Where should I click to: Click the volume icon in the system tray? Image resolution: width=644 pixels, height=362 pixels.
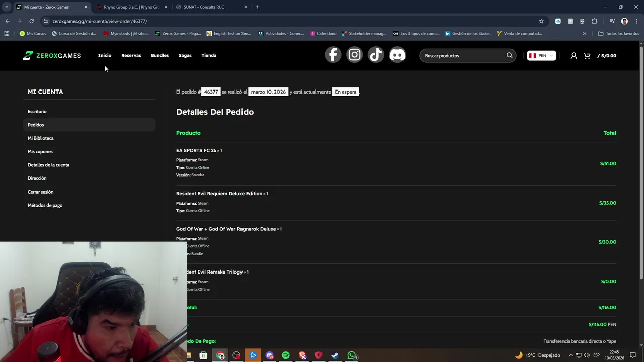click(x=587, y=355)
